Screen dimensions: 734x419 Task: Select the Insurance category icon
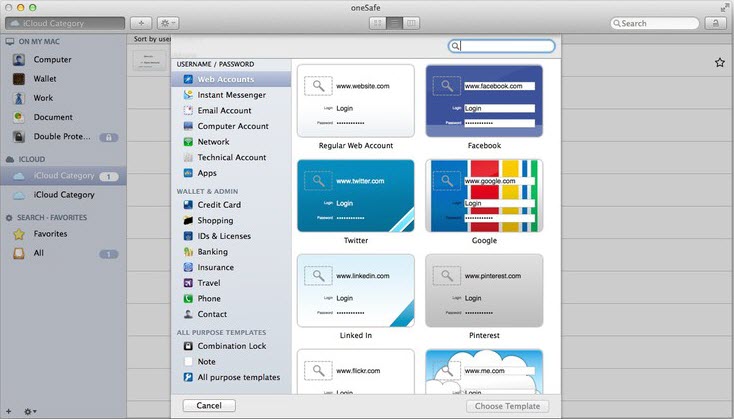[x=188, y=267]
